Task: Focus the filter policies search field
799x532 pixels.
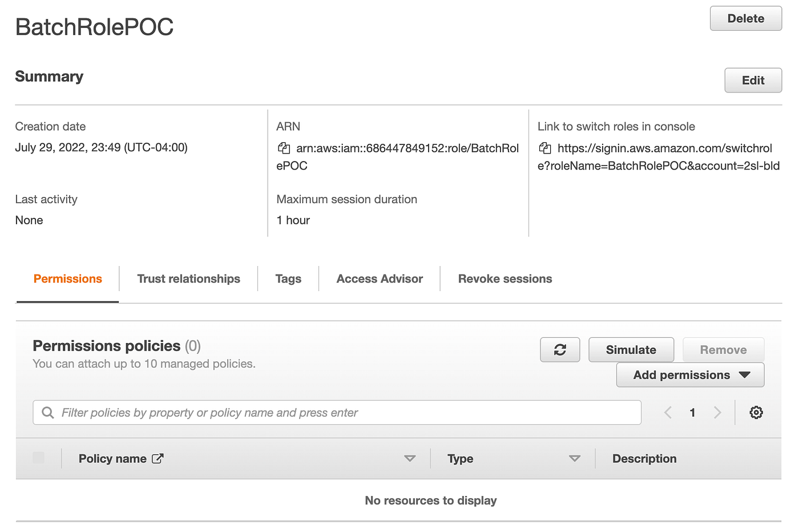Action: (x=337, y=413)
